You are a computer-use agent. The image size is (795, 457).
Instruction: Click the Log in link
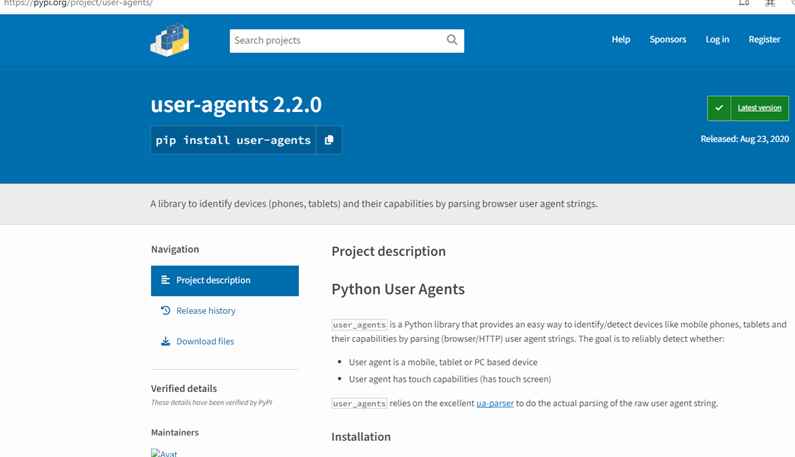point(717,40)
